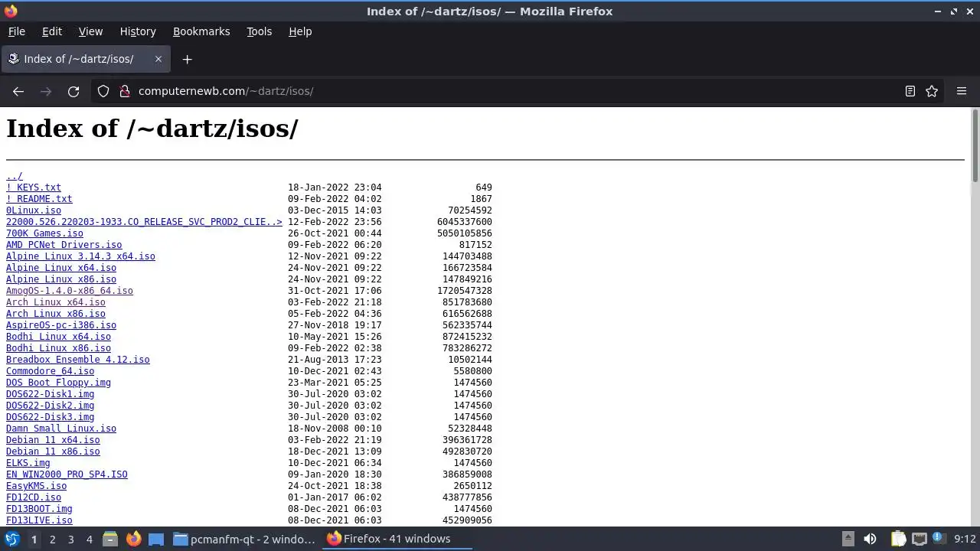The height and width of the screenshot is (551, 980).
Task: Open the update notification tray icon
Action: pyautogui.click(x=939, y=539)
